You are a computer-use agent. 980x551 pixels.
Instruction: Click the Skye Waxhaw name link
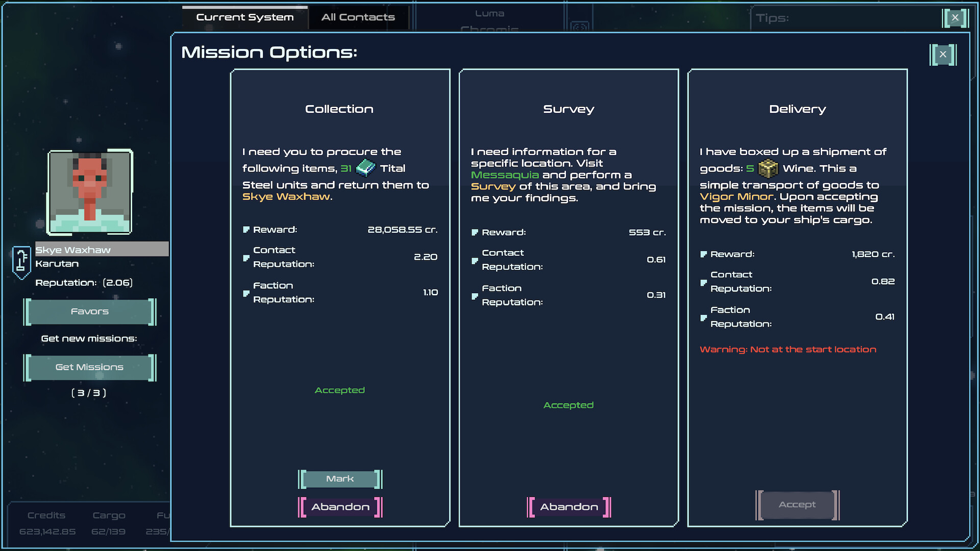tap(286, 197)
